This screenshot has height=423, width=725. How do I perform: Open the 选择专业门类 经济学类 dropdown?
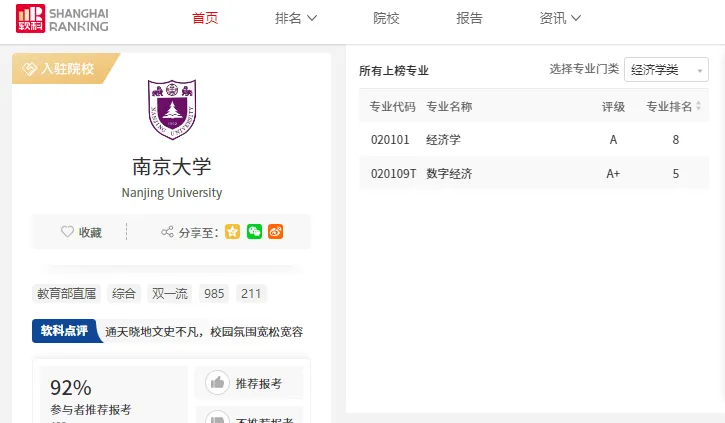(666, 70)
